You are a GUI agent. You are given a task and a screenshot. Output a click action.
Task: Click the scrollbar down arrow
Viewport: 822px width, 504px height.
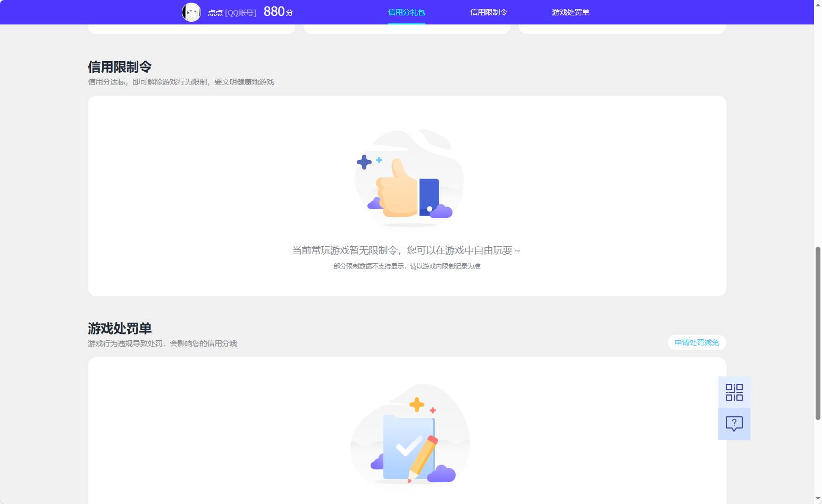click(818, 499)
